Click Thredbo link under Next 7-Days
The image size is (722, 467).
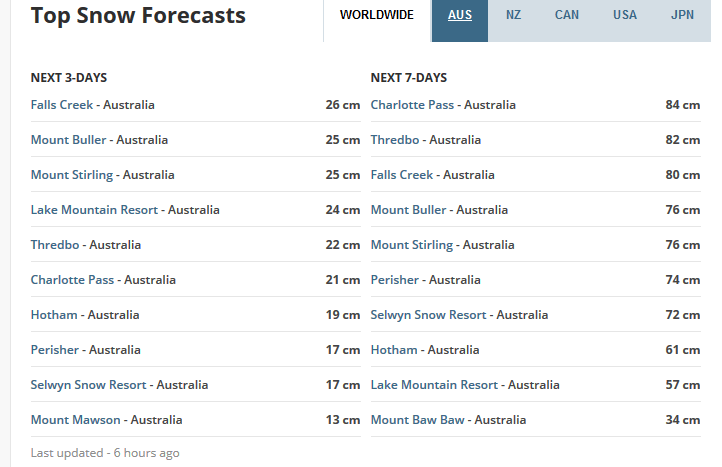click(397, 140)
